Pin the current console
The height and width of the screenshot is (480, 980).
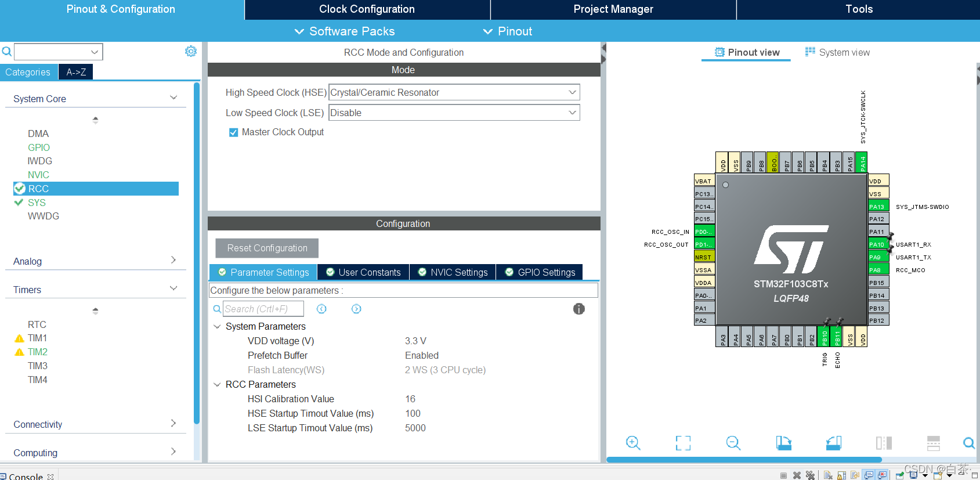[900, 475]
